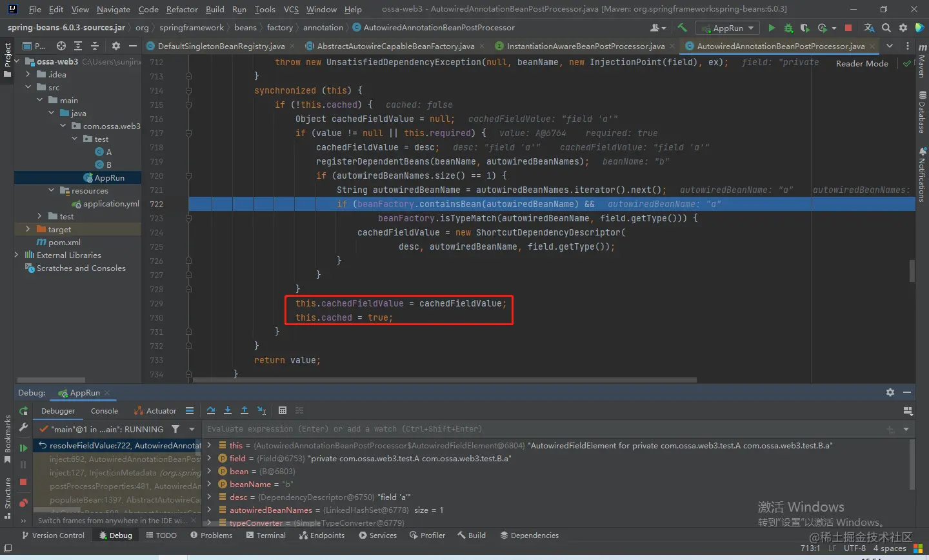Resume program in the Debug panel
This screenshot has height=560, width=929.
pyautogui.click(x=23, y=448)
